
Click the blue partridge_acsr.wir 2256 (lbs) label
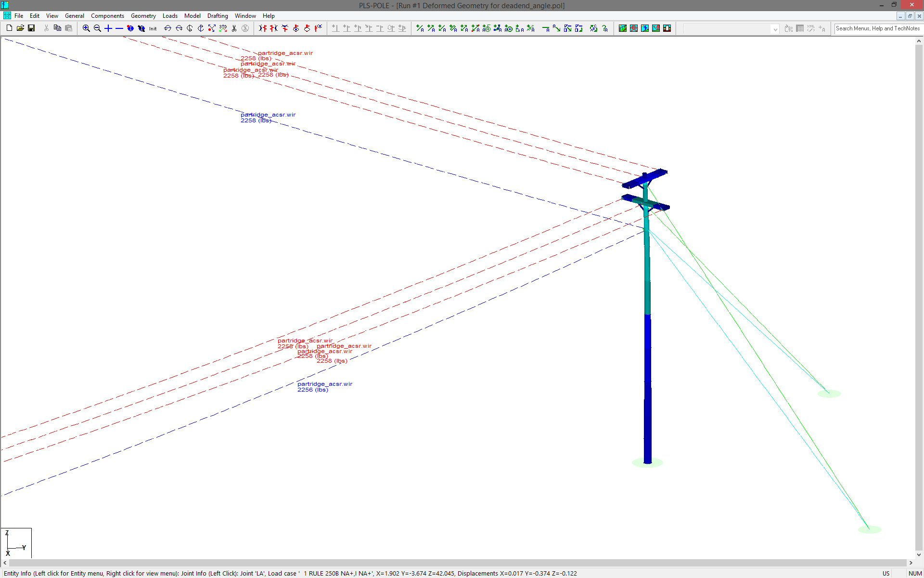325,387
